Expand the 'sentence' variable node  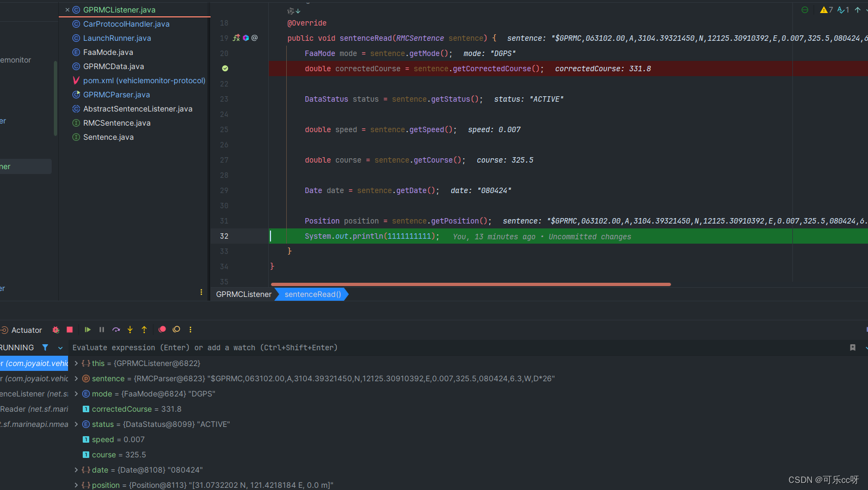coord(76,379)
